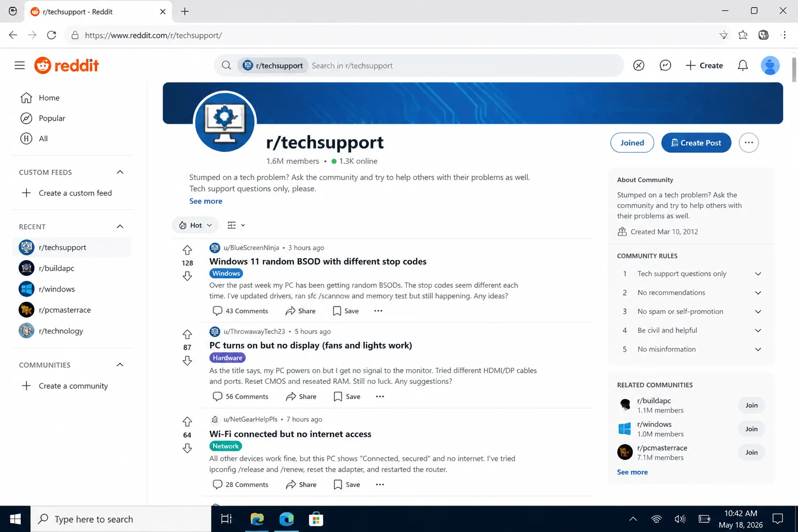The image size is (798, 532).
Task: Join r/pcmasterrace in Related Communities
Action: [x=751, y=452]
